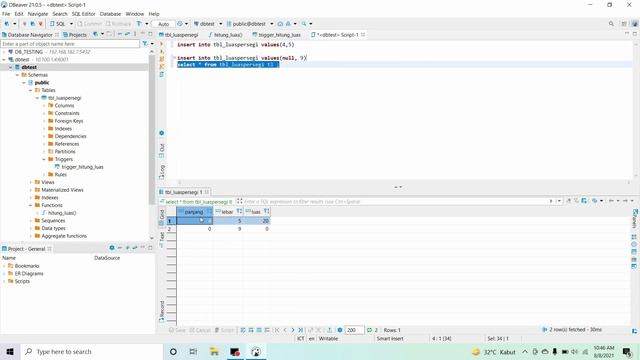Open the SQL Editor menu
The width and height of the screenshot is (640, 360).
[x=83, y=14]
